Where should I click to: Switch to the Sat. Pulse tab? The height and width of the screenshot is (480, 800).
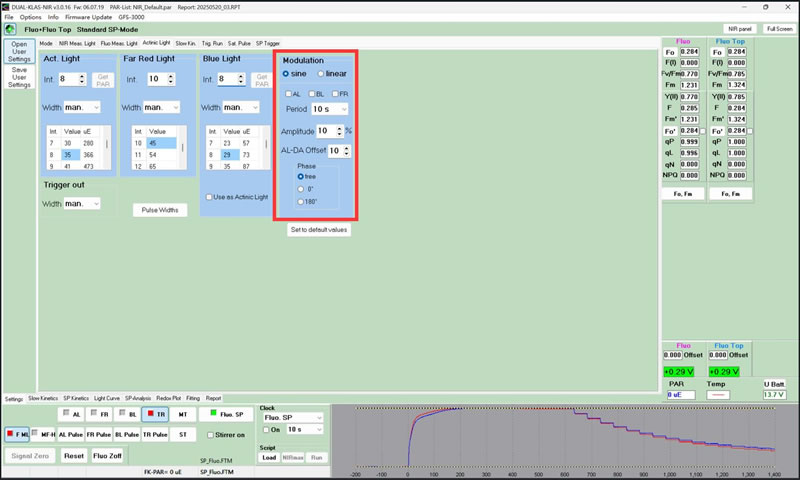[x=239, y=44]
